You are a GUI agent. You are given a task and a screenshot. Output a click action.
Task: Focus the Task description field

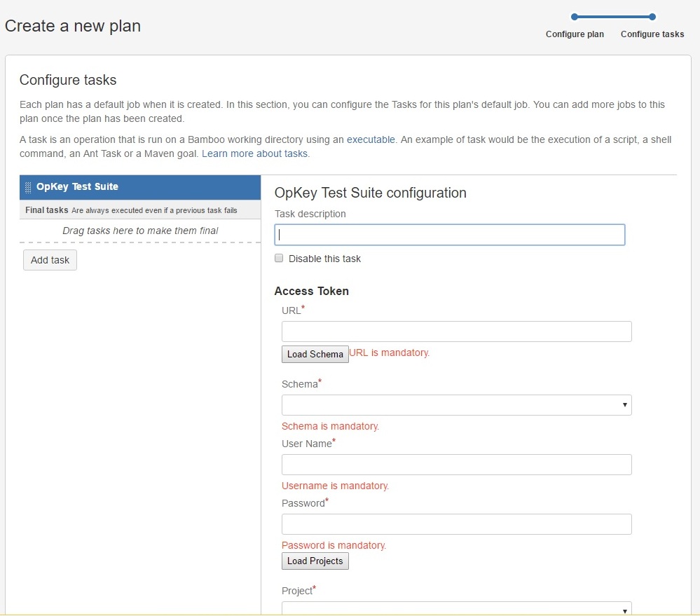point(450,235)
